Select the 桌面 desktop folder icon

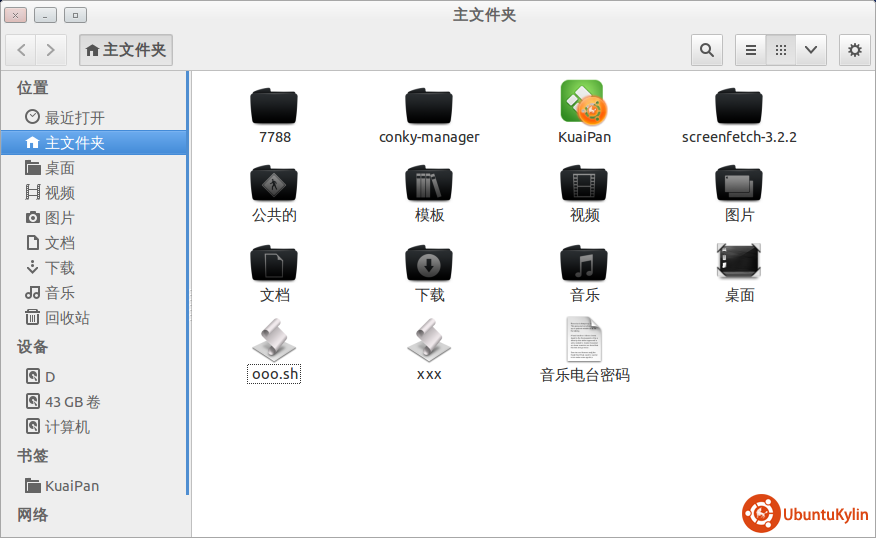tap(739, 262)
